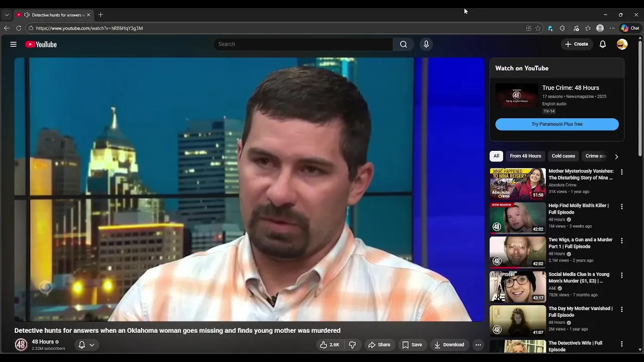The width and height of the screenshot is (644, 362).
Task: Open the YouTube hamburger guide menu
Action: (x=14, y=44)
